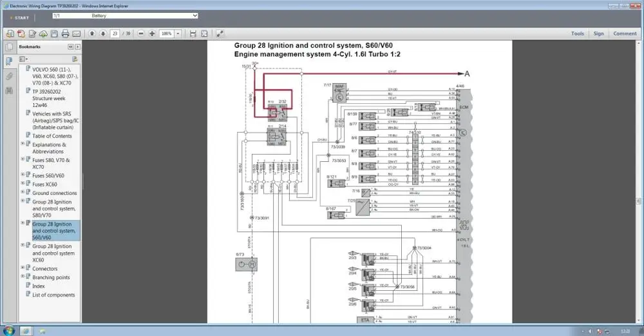Select the VOLVO S60 (11-) bookmark
The height and width of the screenshot is (336, 644).
coord(55,76)
